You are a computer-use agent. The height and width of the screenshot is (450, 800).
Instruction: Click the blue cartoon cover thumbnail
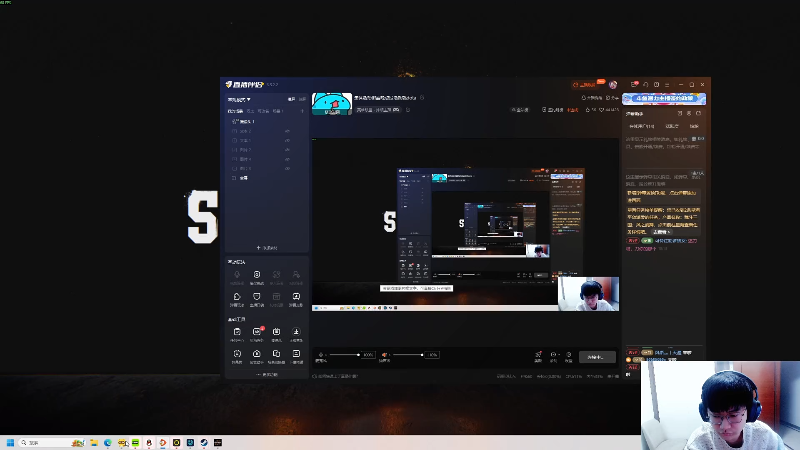coord(332,104)
